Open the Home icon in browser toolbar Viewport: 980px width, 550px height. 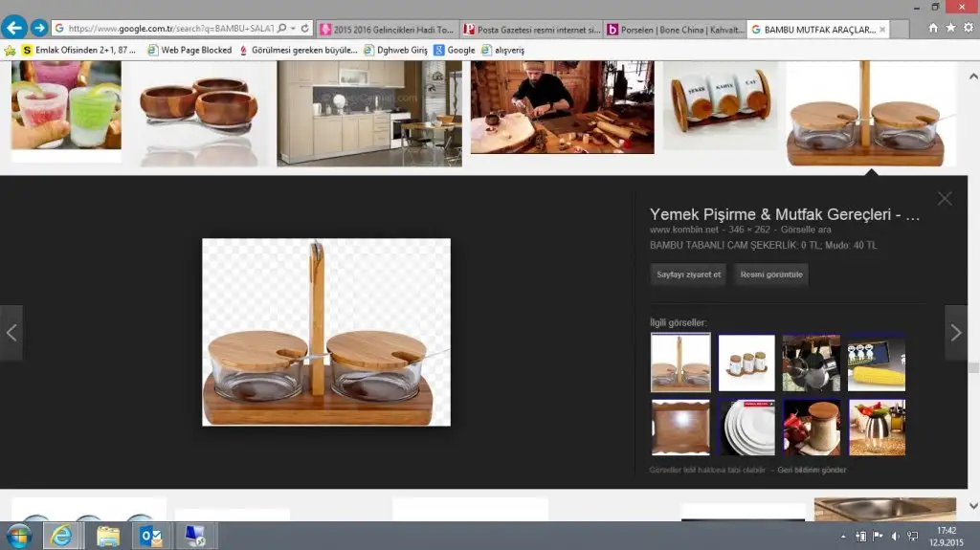pos(934,29)
